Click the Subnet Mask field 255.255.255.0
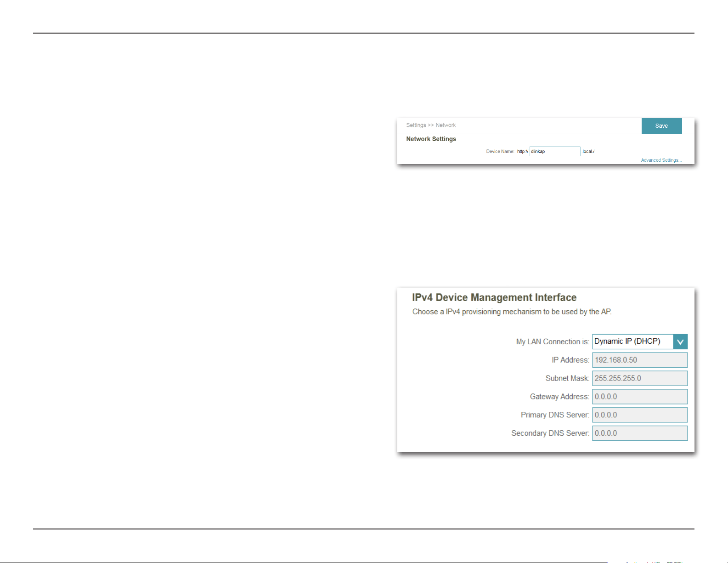728x563 pixels. 640,378
